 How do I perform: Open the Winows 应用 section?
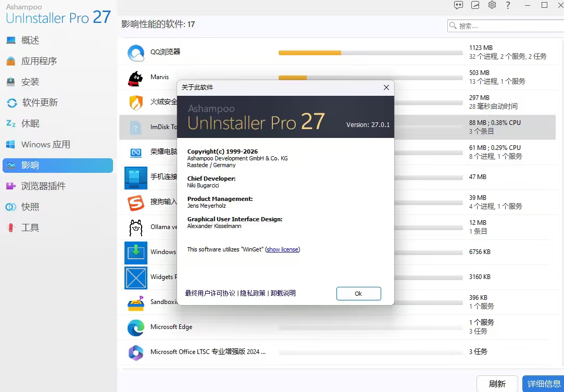point(46,145)
